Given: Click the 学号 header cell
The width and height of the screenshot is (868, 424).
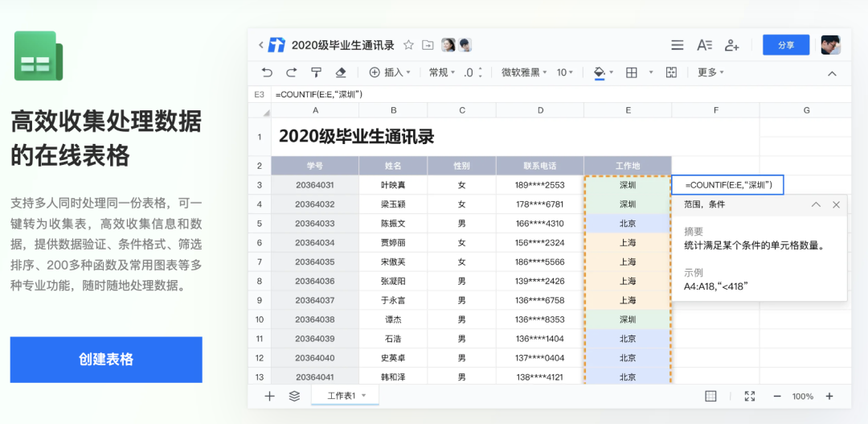Looking at the screenshot, I should (315, 166).
